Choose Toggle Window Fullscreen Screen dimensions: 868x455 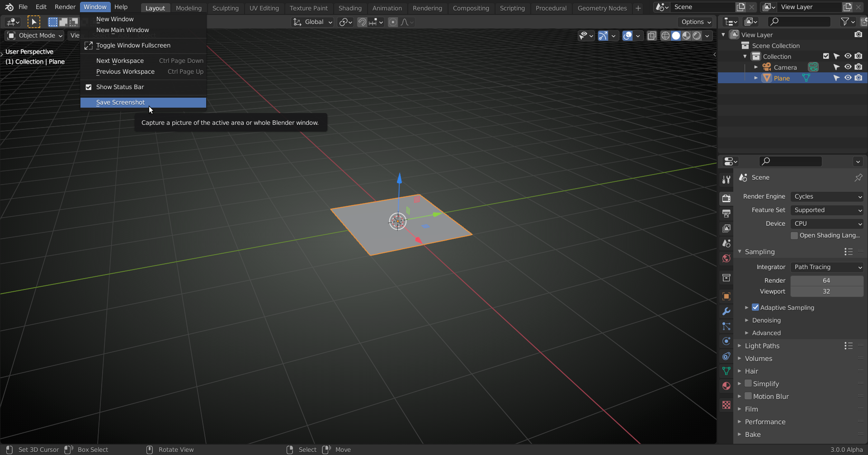pyautogui.click(x=143, y=45)
